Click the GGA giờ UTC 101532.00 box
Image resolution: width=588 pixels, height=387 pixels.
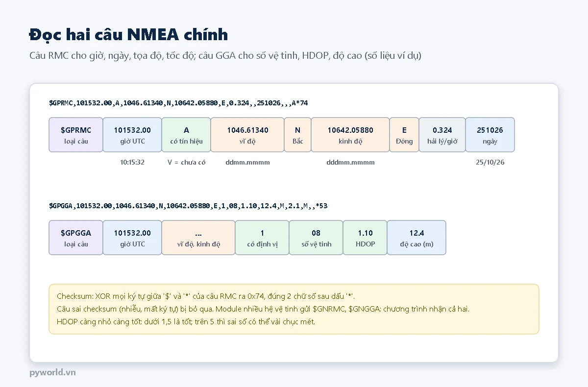[x=132, y=238]
